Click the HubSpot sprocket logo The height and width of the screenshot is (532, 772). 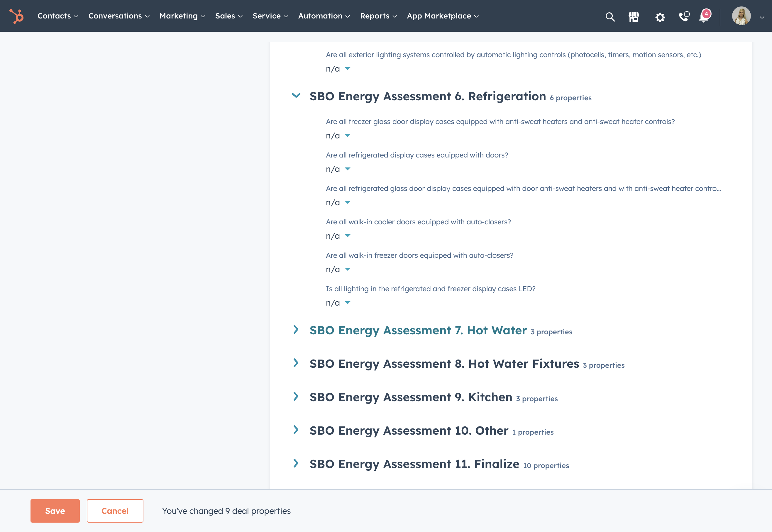(x=16, y=16)
